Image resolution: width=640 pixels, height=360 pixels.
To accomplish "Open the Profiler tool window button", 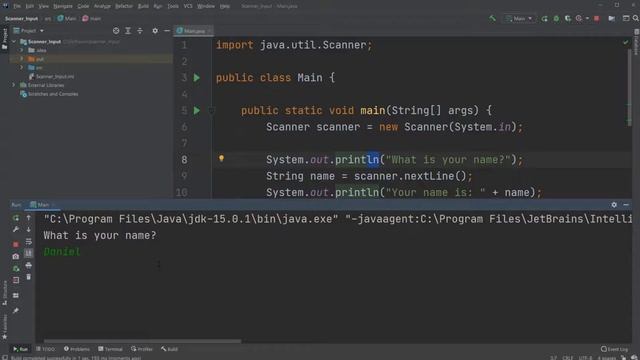I will click(x=142, y=349).
